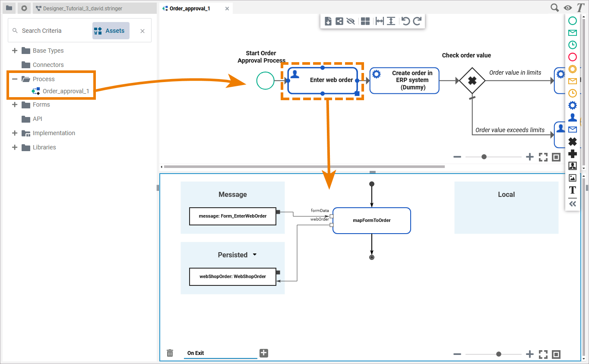
Task: Select the On Exit tab
Action: coord(196,353)
